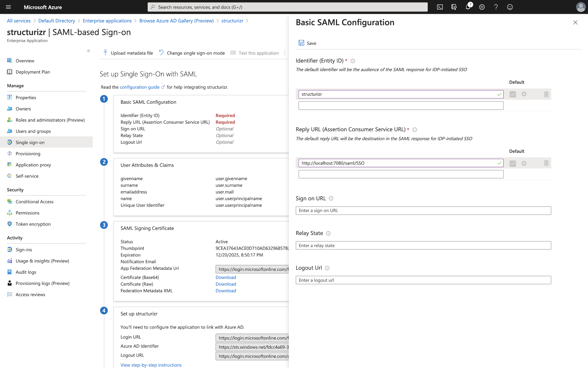Go to Enterprise applications breadcrumb
The width and height of the screenshot is (588, 368).
[x=107, y=21]
